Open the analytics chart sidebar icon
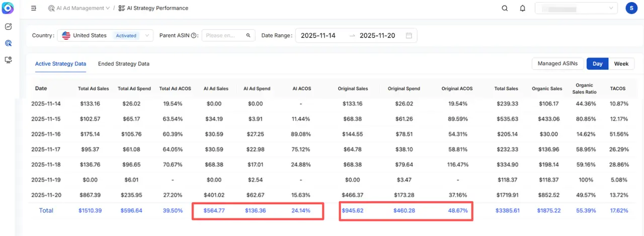Viewport: 644px width, 236px height. point(8,27)
